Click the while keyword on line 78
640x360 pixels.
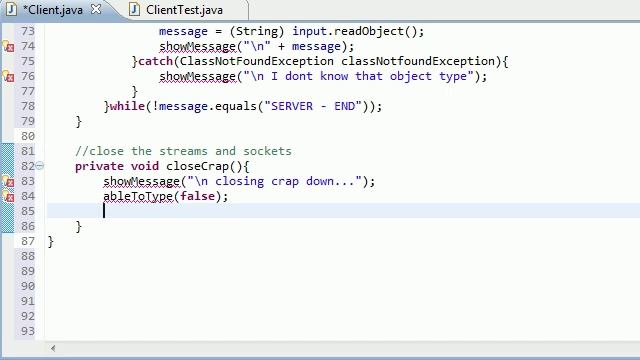coord(127,106)
